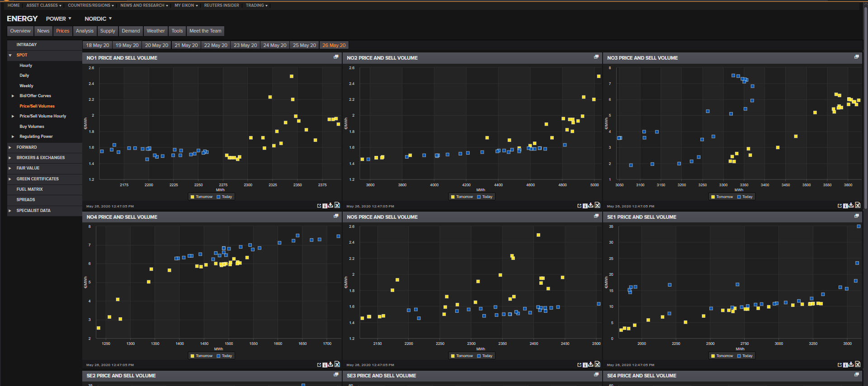The image size is (868, 386).
Task: Open the POWER dropdown next to ENERGY
Action: click(58, 19)
